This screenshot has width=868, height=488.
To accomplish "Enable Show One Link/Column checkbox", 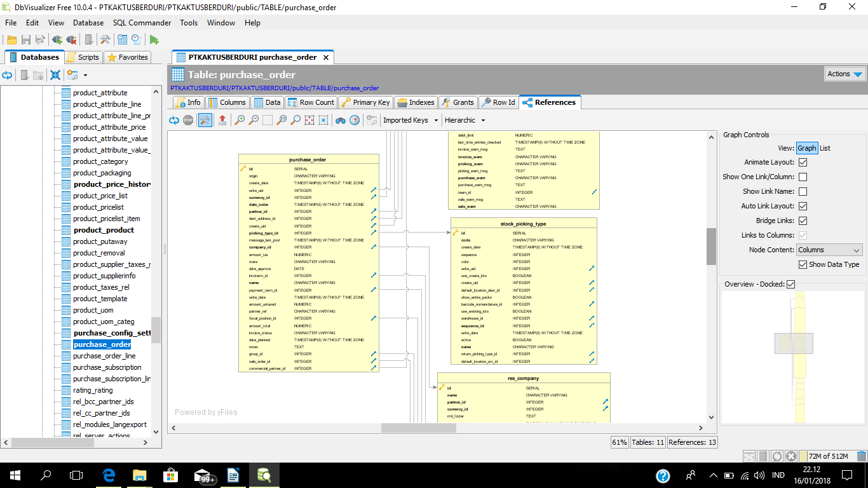I will 803,177.
